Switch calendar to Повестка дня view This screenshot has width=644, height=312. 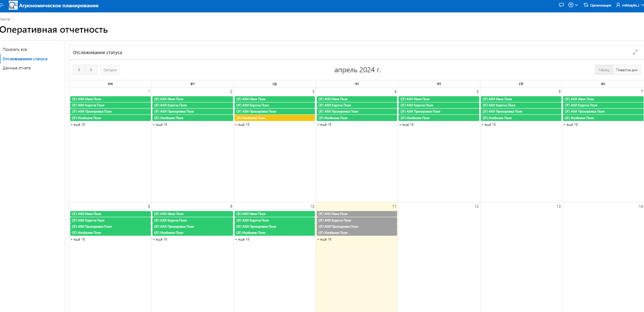pyautogui.click(x=626, y=70)
